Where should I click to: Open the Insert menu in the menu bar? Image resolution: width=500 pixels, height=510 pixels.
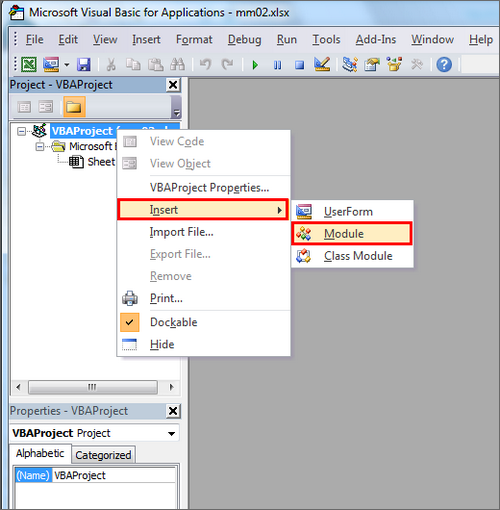pos(146,40)
